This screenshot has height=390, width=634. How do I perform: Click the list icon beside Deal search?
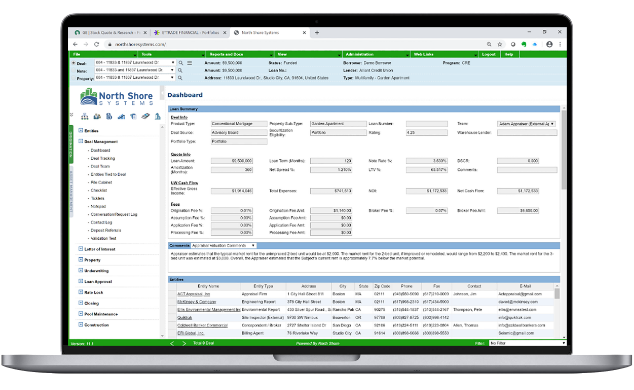pyautogui.click(x=189, y=63)
